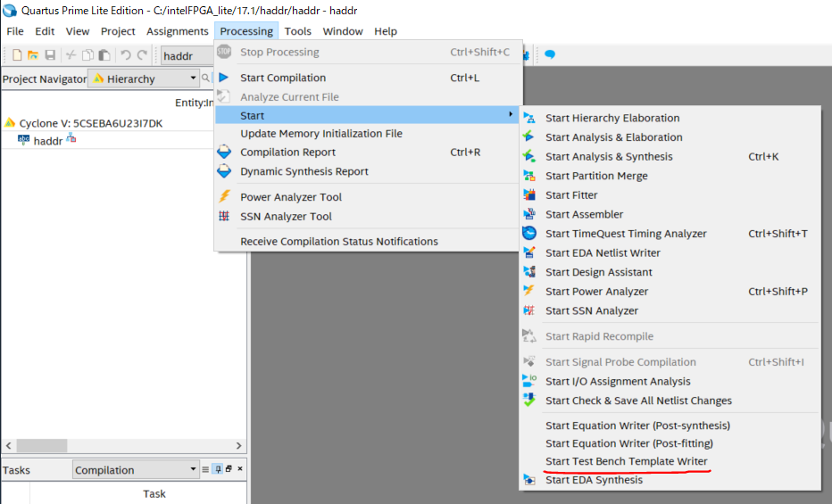Click the Start SSN Analyzer icon
The height and width of the screenshot is (504, 832).
(529, 310)
